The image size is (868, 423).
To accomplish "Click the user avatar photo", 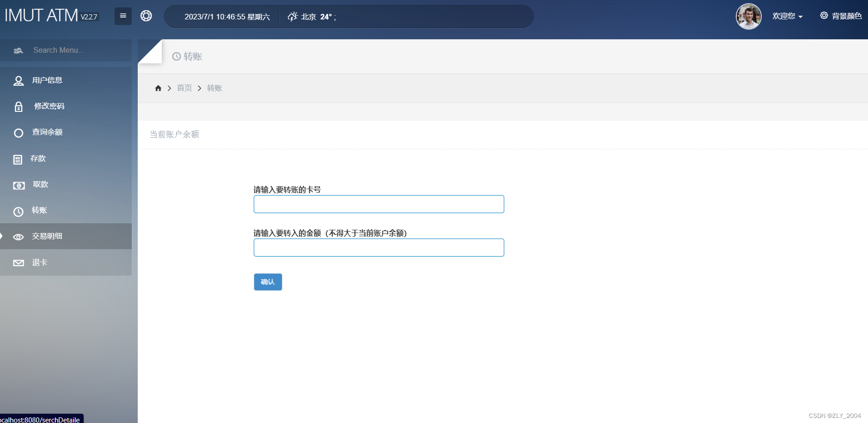I will pyautogui.click(x=748, y=16).
